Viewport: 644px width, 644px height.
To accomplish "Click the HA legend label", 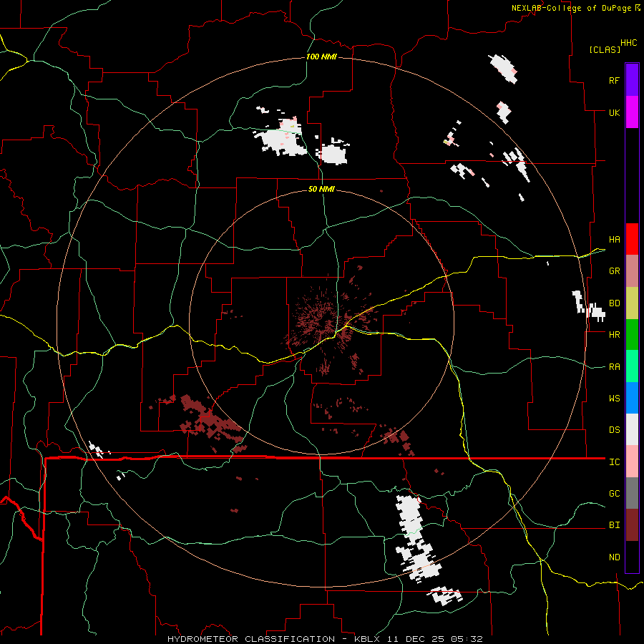I will coord(615,240).
